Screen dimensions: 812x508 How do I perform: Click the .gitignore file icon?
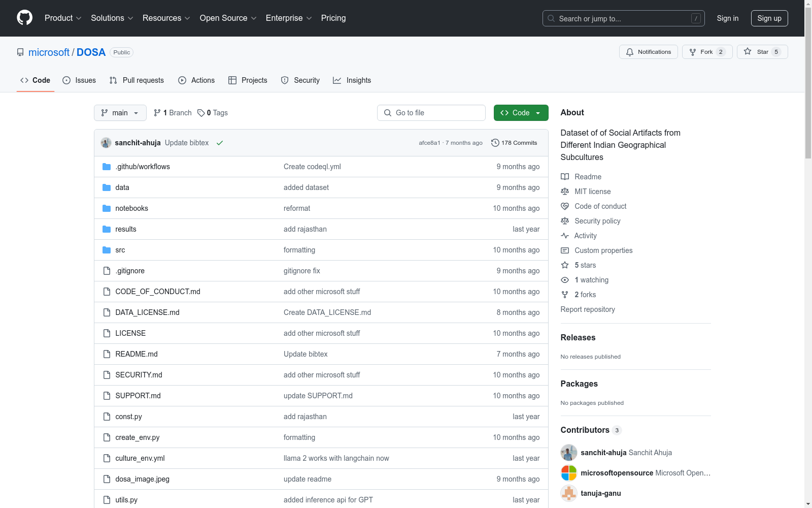coord(107,271)
